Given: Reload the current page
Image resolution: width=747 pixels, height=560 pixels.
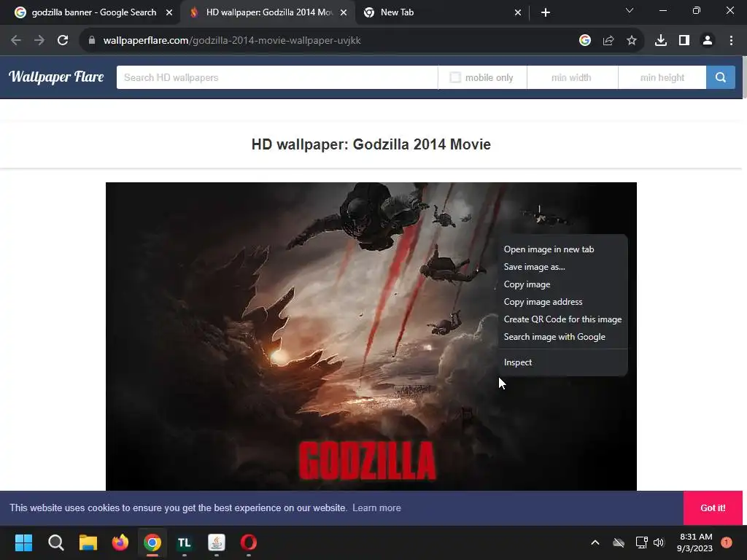Looking at the screenshot, I should pyautogui.click(x=63, y=41).
